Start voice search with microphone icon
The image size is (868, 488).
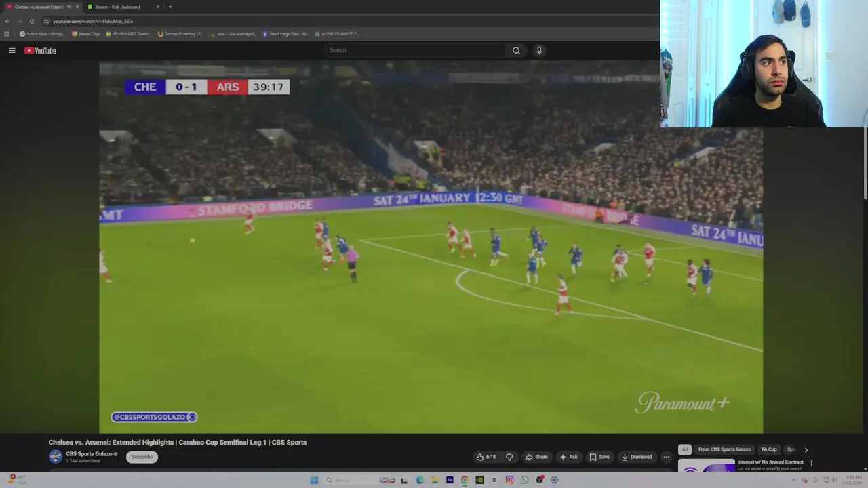[539, 50]
